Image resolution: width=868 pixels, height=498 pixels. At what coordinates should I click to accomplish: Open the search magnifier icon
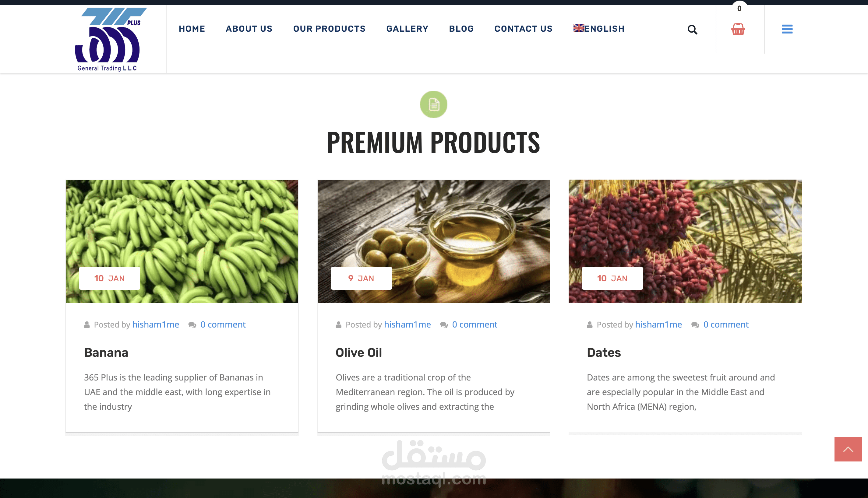[692, 30]
